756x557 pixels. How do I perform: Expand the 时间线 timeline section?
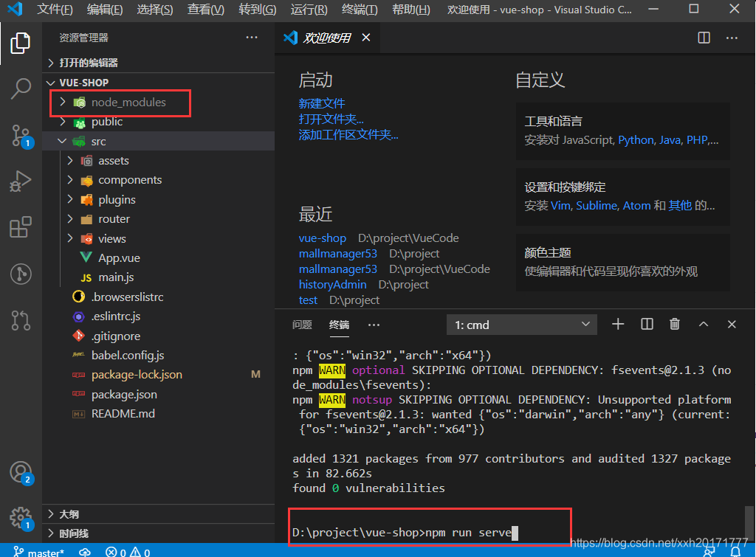[158, 533]
